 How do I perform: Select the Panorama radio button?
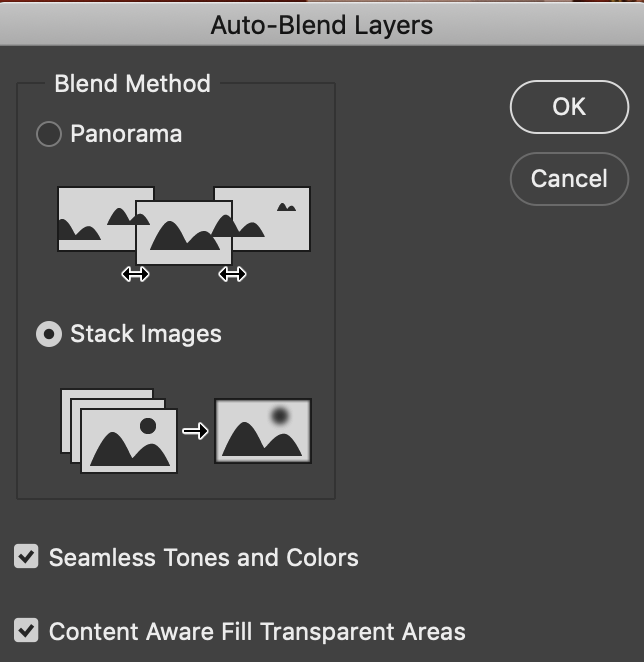[x=49, y=134]
